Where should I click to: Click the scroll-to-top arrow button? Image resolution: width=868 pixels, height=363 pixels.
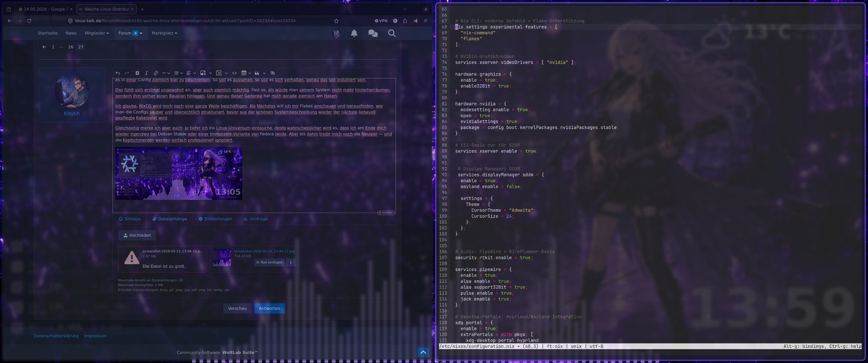pyautogui.click(x=423, y=352)
